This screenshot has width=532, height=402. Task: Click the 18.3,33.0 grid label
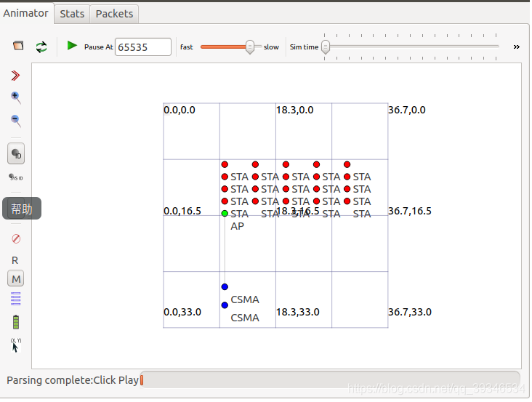297,312
